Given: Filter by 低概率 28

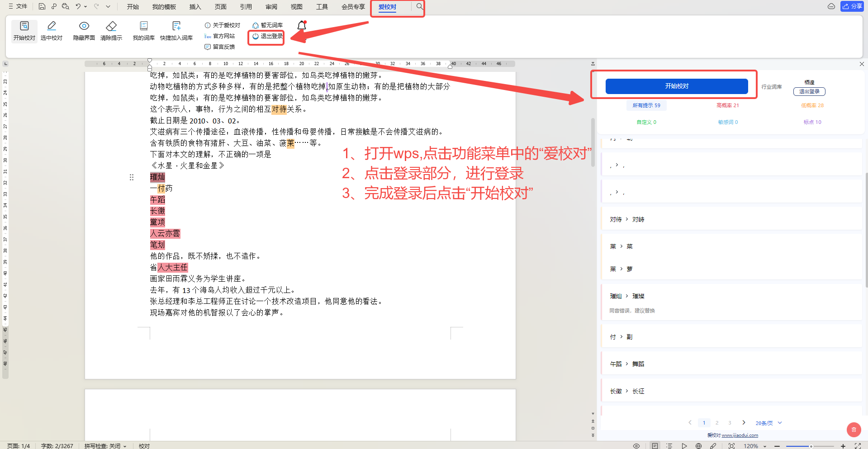Looking at the screenshot, I should (x=812, y=105).
